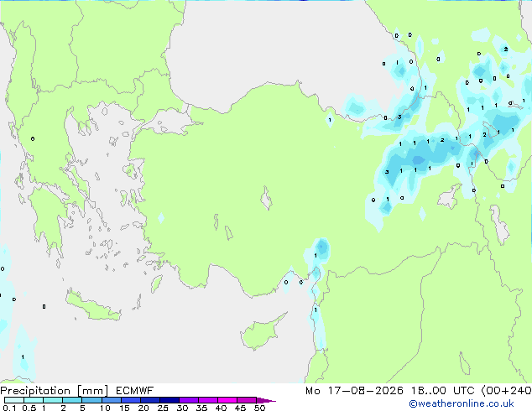The image size is (532, 411).
Task: Click the lone "0" value over western Greece
Action: point(33,138)
